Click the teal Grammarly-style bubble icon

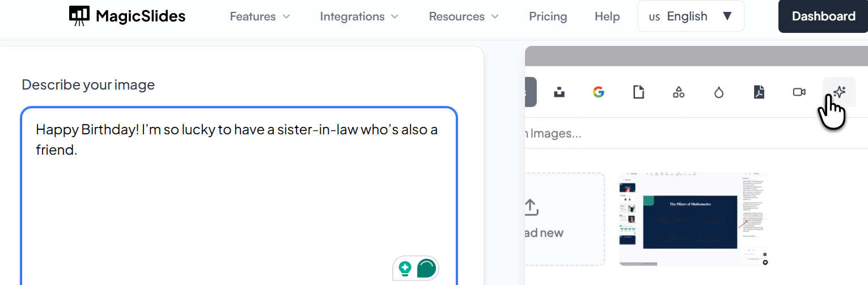(426, 268)
